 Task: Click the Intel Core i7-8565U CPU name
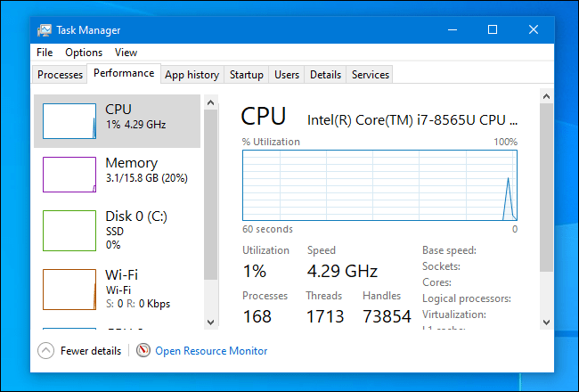[x=412, y=120]
